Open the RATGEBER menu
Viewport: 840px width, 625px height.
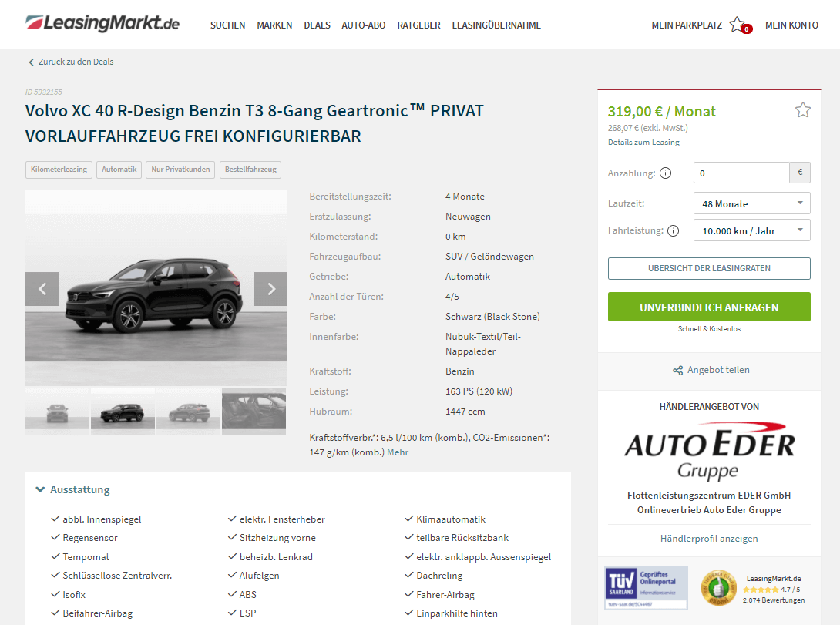[419, 25]
